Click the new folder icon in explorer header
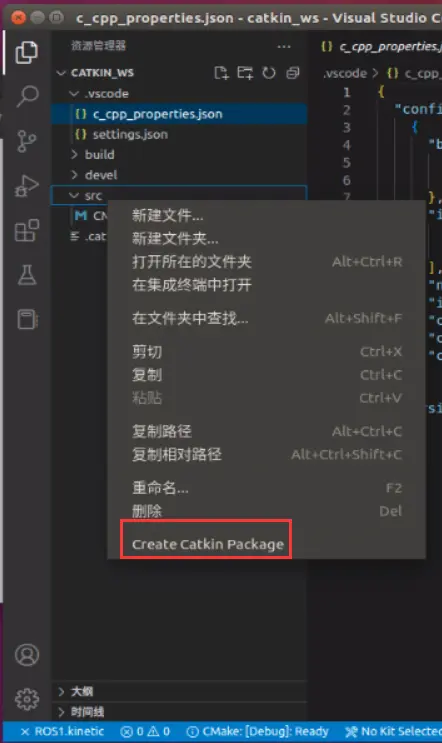 [245, 73]
